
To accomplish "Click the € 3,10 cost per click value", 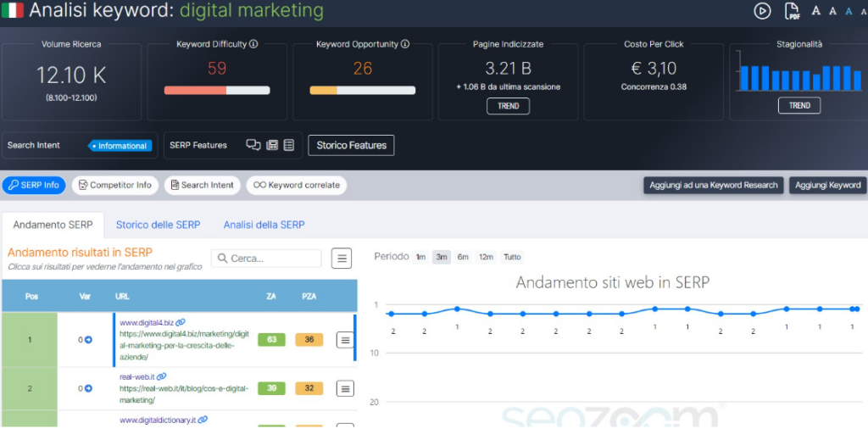I will tap(654, 68).
